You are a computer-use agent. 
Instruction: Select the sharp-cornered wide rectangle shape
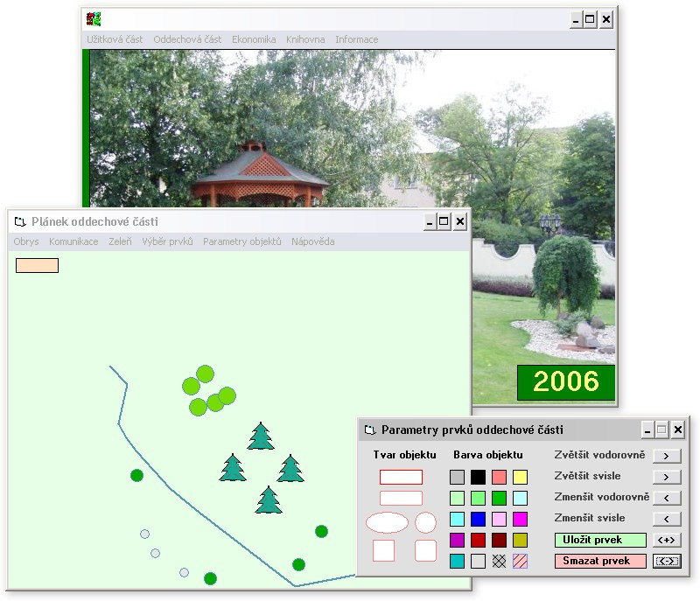pyautogui.click(x=401, y=477)
